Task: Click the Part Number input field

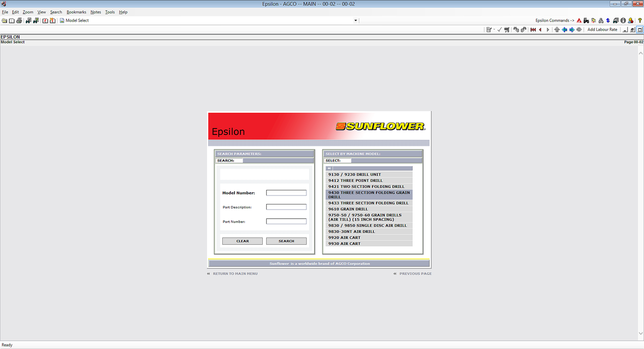Action: click(x=286, y=222)
